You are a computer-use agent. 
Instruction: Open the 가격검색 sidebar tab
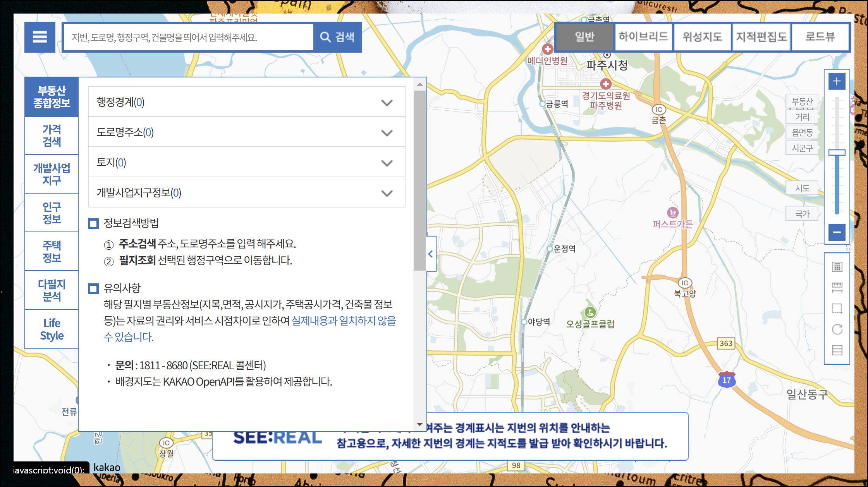click(52, 135)
